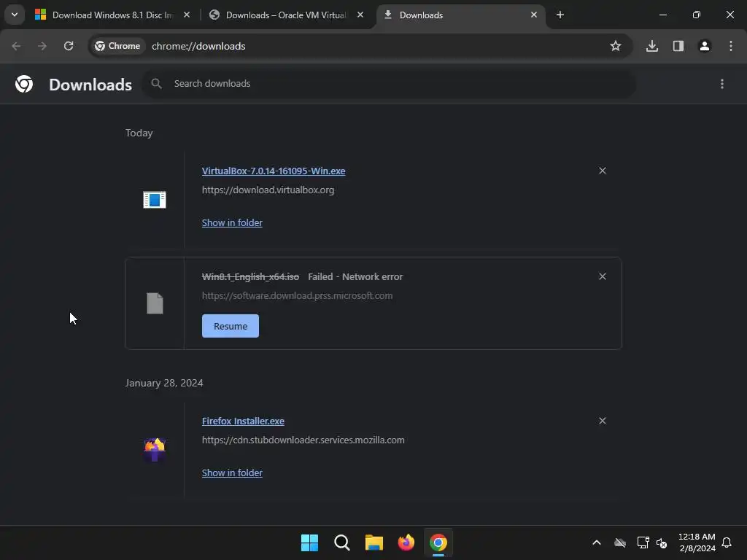Open the downloads tray icon in toolbar
Image resolution: width=747 pixels, height=560 pixels.
[652, 46]
